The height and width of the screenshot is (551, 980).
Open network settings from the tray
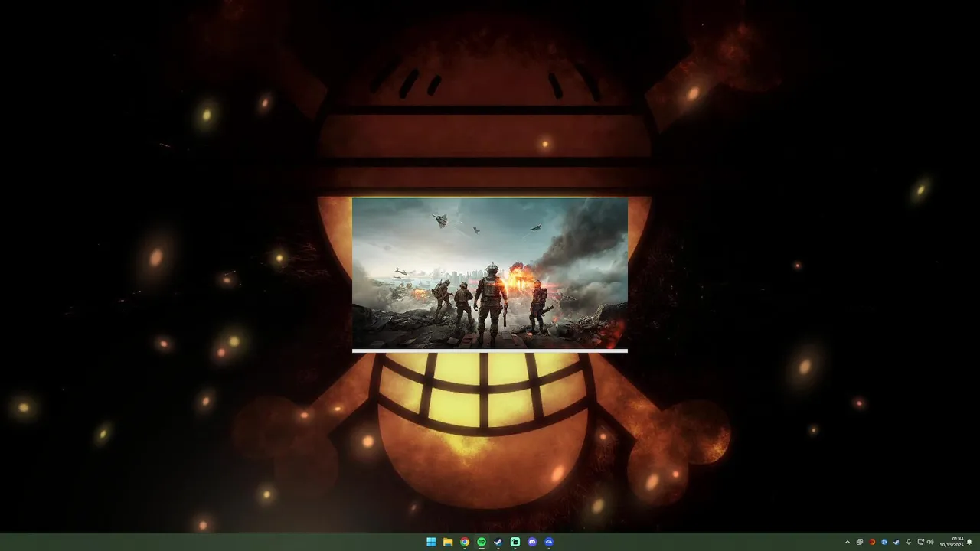(920, 542)
